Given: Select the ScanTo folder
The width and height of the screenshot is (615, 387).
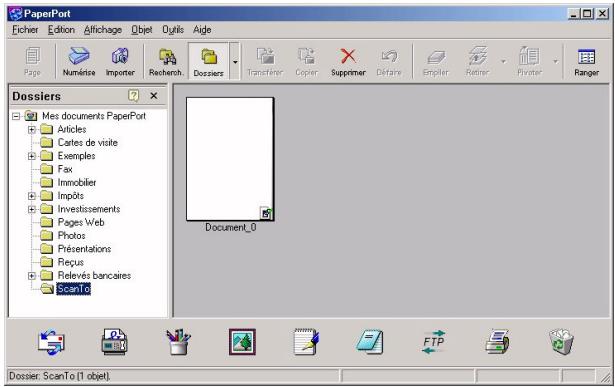Looking at the screenshot, I should [x=73, y=289].
